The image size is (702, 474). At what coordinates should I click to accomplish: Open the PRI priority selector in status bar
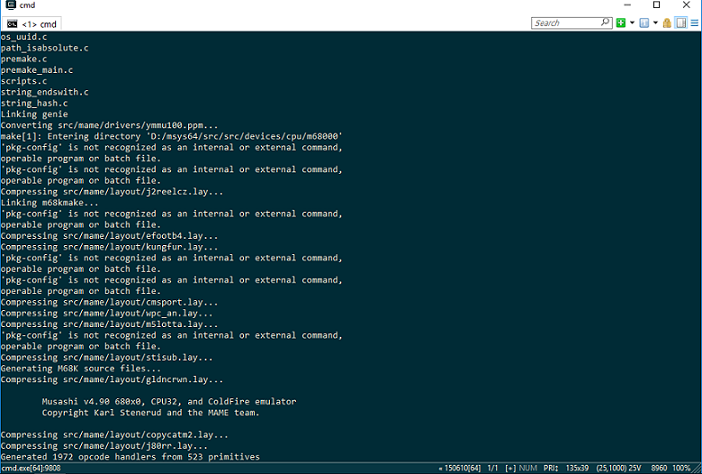551,467
